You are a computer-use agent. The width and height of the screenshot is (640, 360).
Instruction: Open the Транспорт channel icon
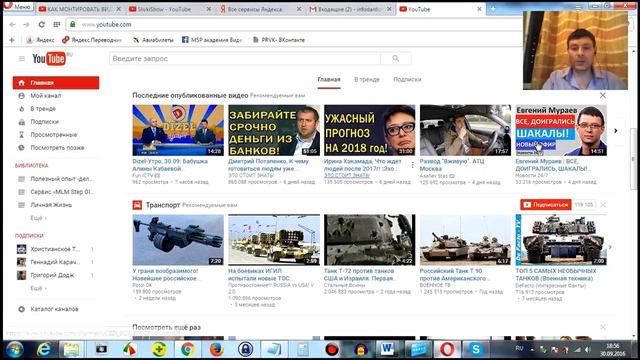click(x=137, y=205)
